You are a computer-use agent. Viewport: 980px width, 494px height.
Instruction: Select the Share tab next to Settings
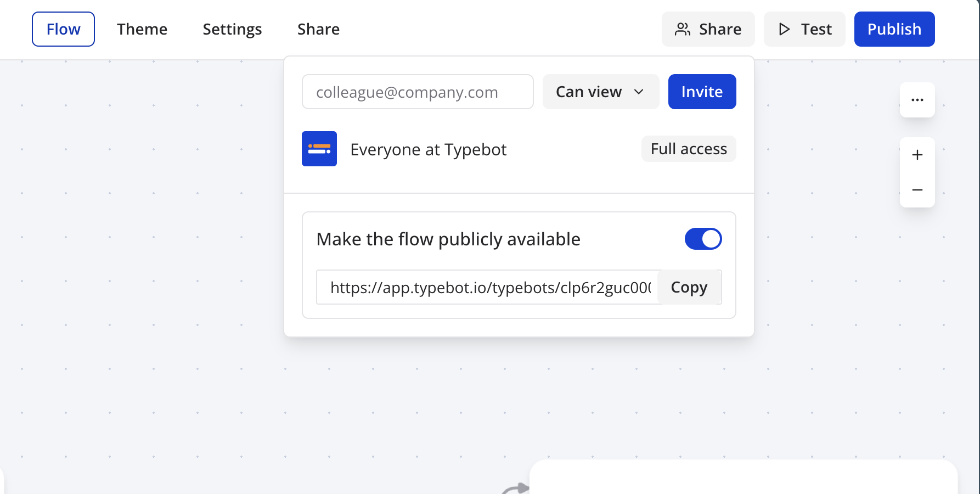(x=318, y=29)
